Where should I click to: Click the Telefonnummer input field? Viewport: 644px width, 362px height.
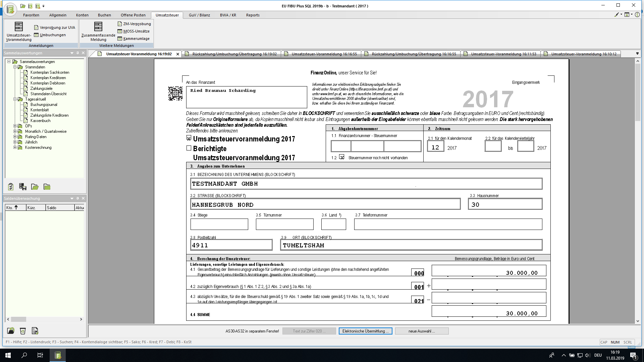pos(448,224)
